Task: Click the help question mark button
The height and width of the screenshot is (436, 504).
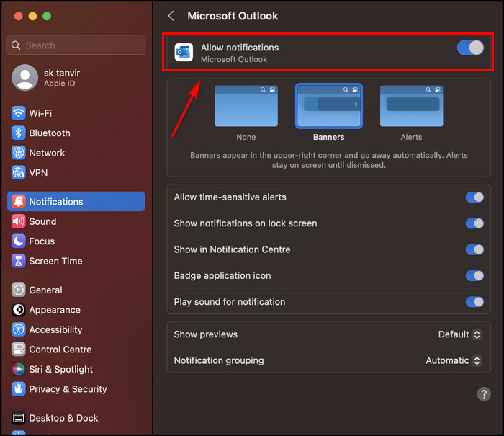Action: [483, 393]
